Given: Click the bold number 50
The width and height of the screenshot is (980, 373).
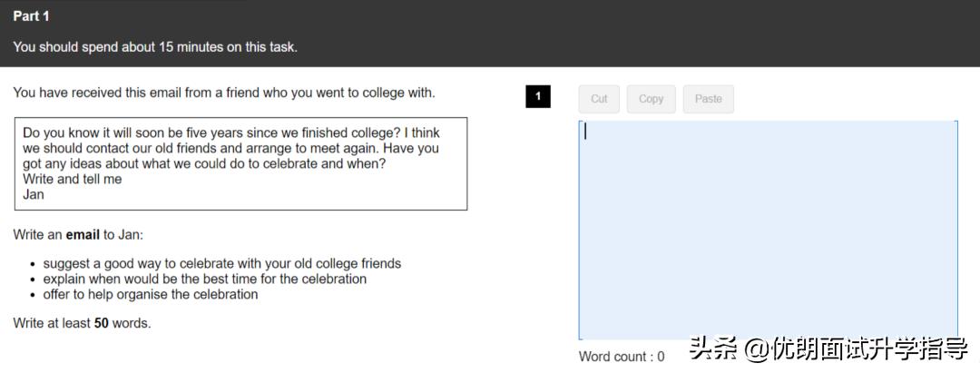Looking at the screenshot, I should (101, 323).
